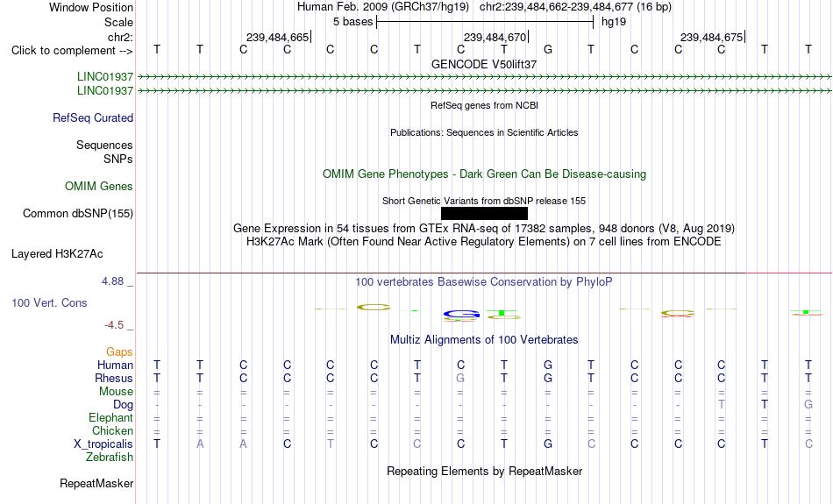
Task: Click the hg19 label beside scale bar
Action: [x=614, y=22]
